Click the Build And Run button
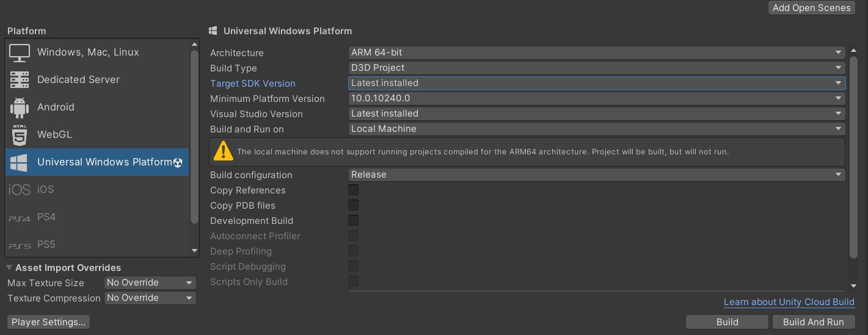 (813, 322)
